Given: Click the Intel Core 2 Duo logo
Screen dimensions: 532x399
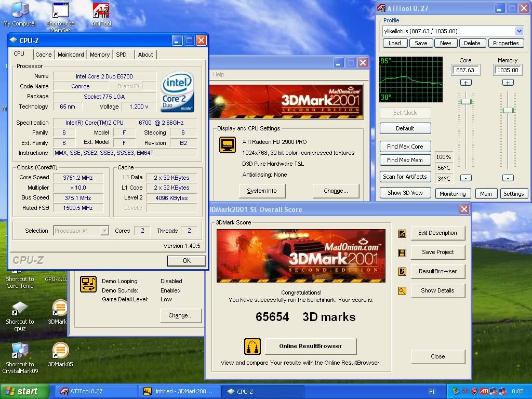Looking at the screenshot, I should coord(177,91).
